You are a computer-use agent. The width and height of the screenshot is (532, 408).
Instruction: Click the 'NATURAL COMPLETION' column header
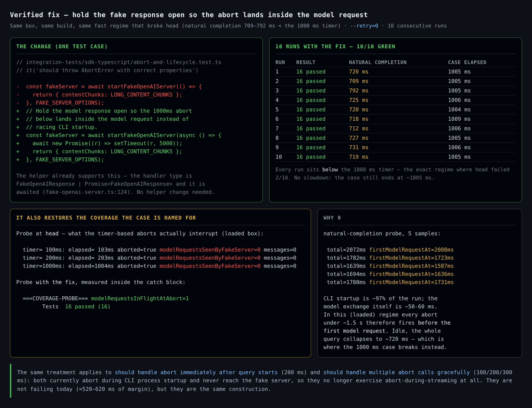coord(378,62)
